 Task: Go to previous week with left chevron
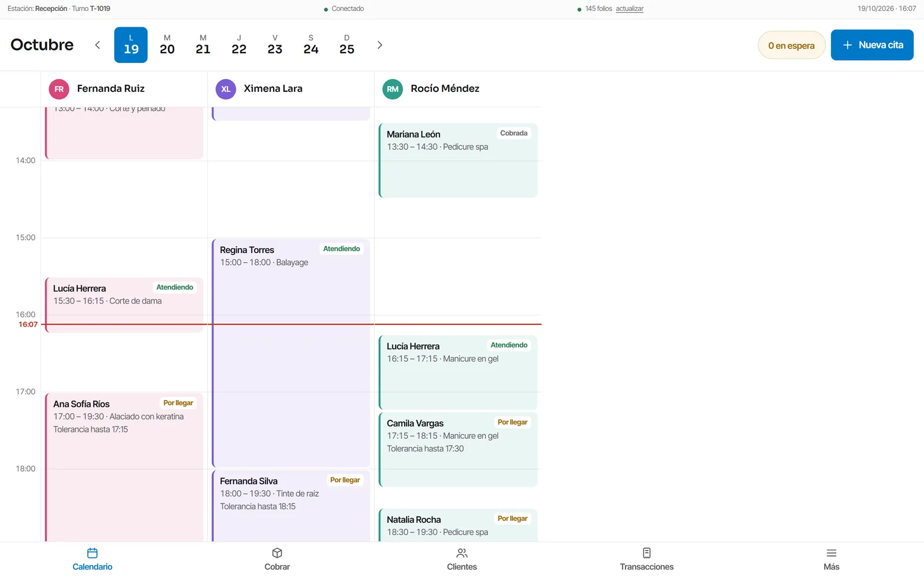pyautogui.click(x=98, y=45)
